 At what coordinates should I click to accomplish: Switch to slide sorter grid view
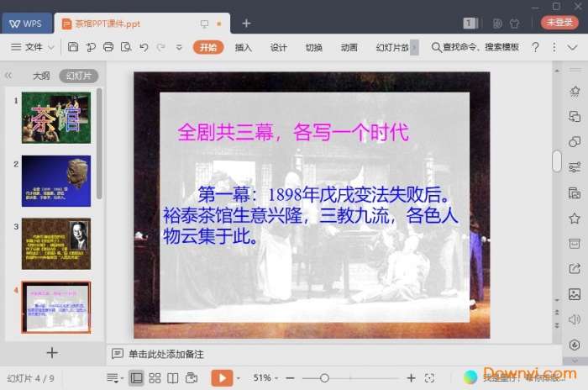[155, 378]
